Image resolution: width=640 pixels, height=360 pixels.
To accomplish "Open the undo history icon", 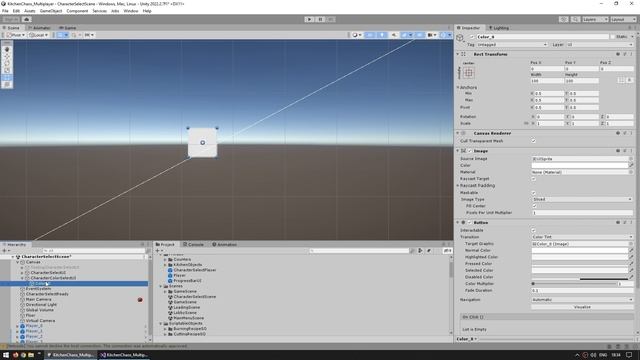I will [x=564, y=19].
